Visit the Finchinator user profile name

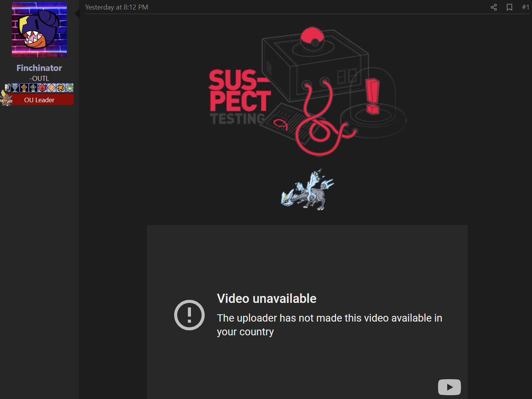click(39, 68)
